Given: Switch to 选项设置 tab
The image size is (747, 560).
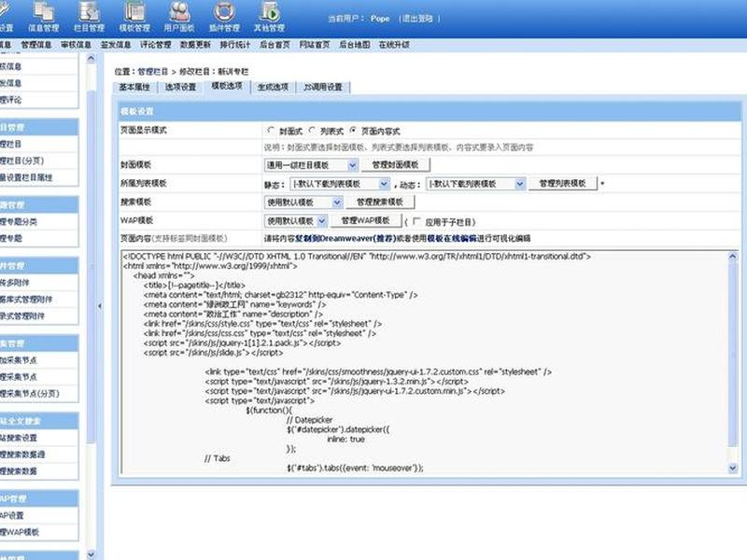Looking at the screenshot, I should pyautogui.click(x=180, y=87).
